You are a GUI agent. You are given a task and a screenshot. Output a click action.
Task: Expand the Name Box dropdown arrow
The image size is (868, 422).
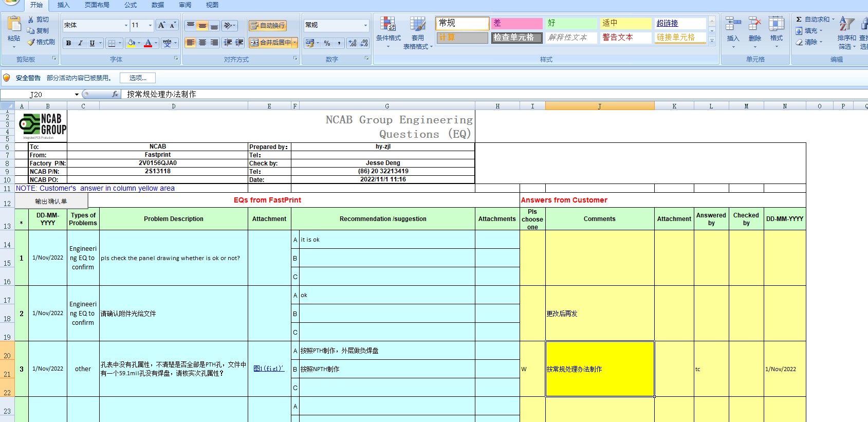pyautogui.click(x=77, y=94)
